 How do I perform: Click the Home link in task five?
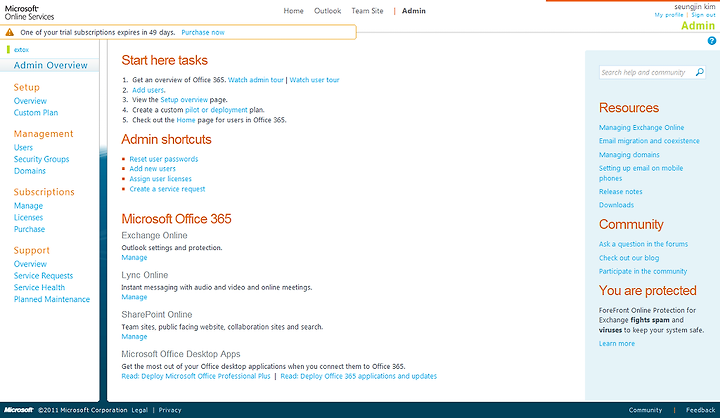point(186,120)
